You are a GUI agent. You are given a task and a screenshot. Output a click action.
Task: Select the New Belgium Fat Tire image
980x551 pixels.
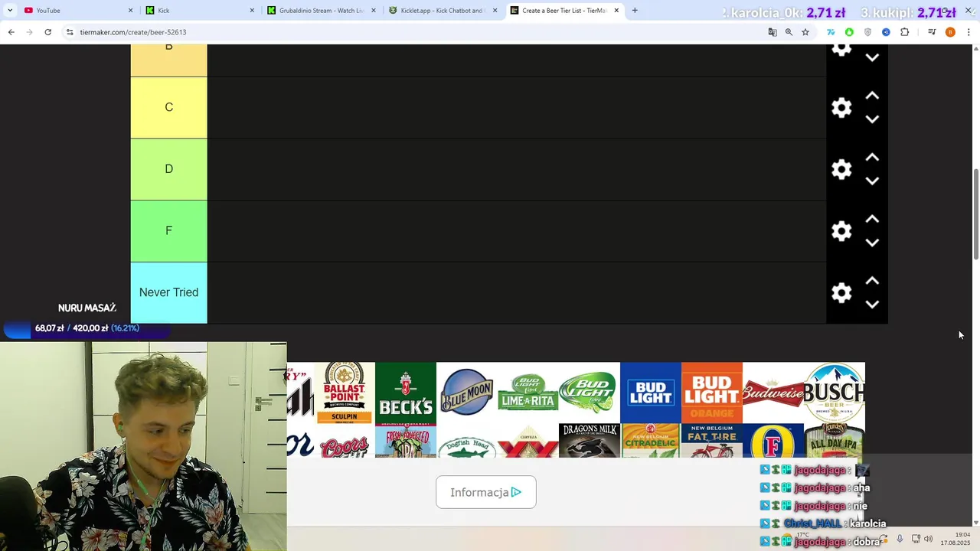tap(712, 441)
